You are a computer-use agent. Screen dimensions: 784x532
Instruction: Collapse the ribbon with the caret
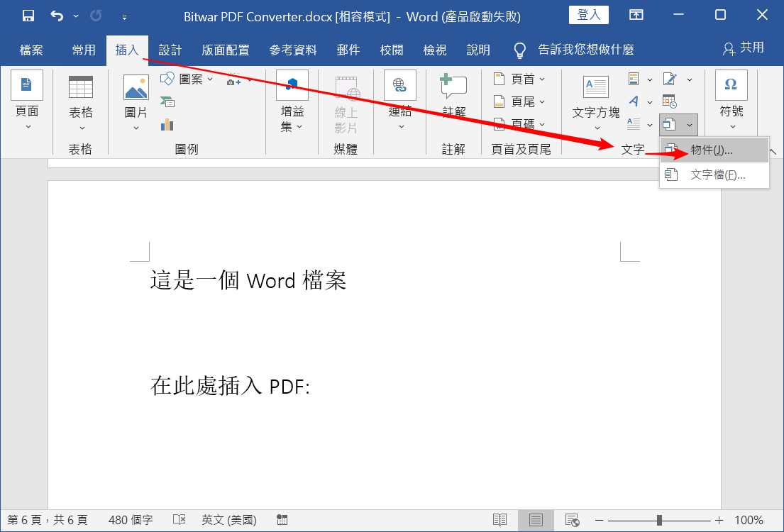(x=773, y=151)
